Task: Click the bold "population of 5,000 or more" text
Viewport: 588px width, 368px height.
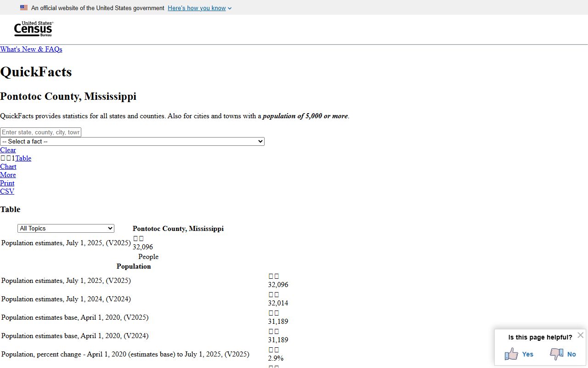Action: coord(305,116)
